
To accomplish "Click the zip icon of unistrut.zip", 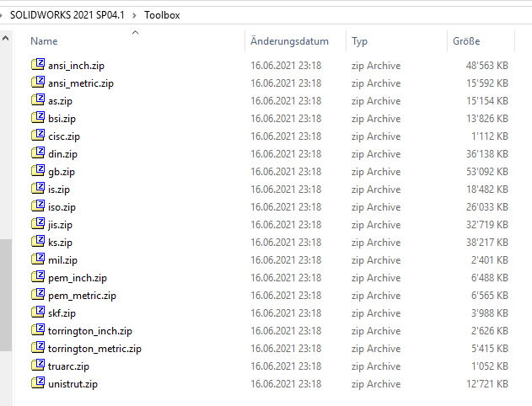I will [x=38, y=382].
